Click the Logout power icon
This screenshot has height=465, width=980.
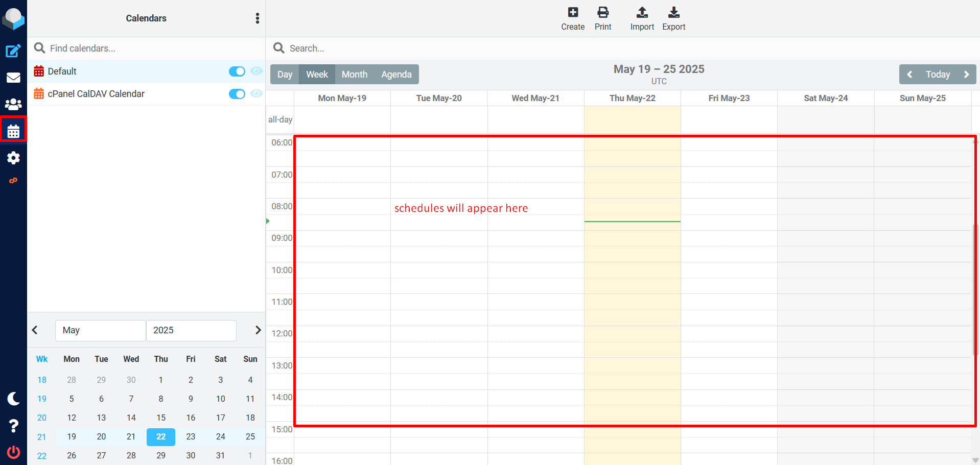(13, 452)
